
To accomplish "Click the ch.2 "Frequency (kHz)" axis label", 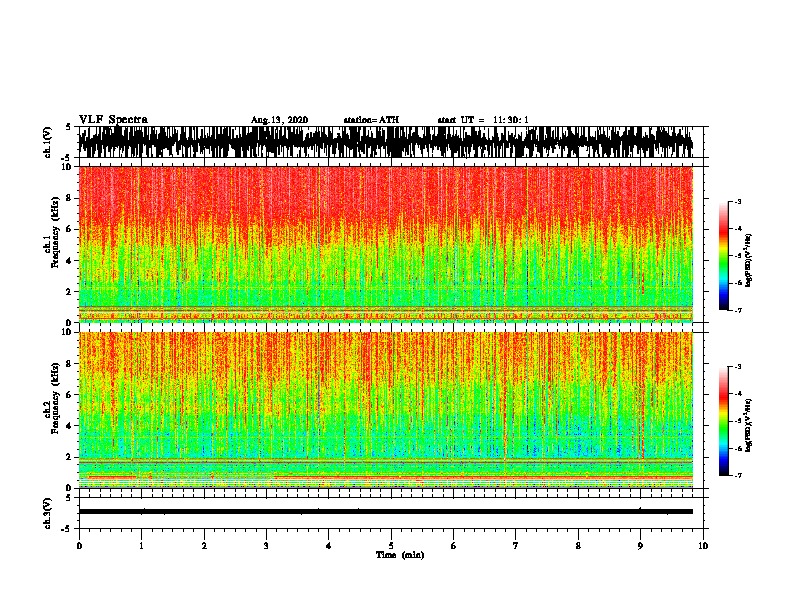I will pyautogui.click(x=55, y=398).
